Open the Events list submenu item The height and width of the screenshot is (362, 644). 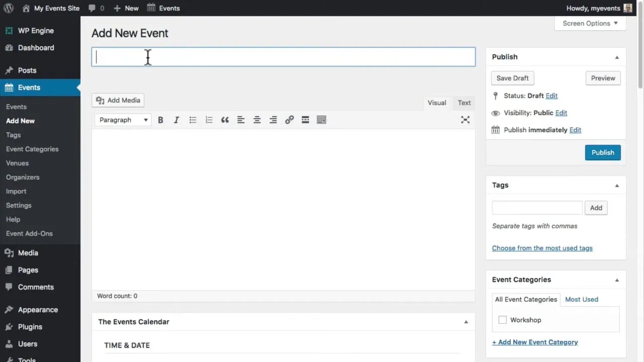click(16, 107)
